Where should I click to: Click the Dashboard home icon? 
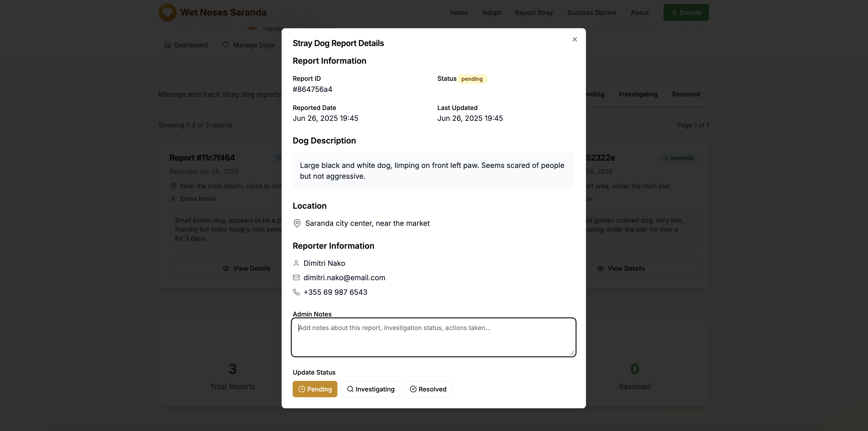(167, 45)
